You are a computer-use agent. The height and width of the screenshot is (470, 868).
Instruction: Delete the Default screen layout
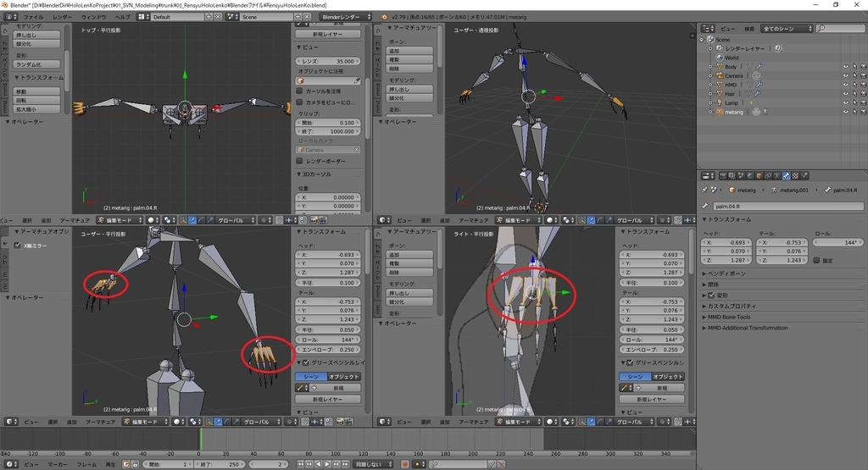[218, 17]
